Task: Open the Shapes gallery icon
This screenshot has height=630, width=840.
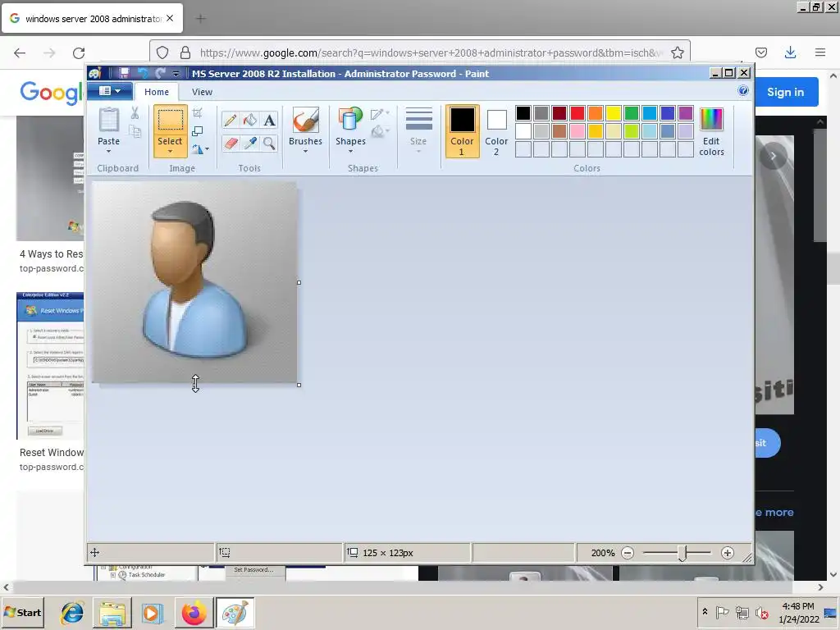Action: [350, 120]
